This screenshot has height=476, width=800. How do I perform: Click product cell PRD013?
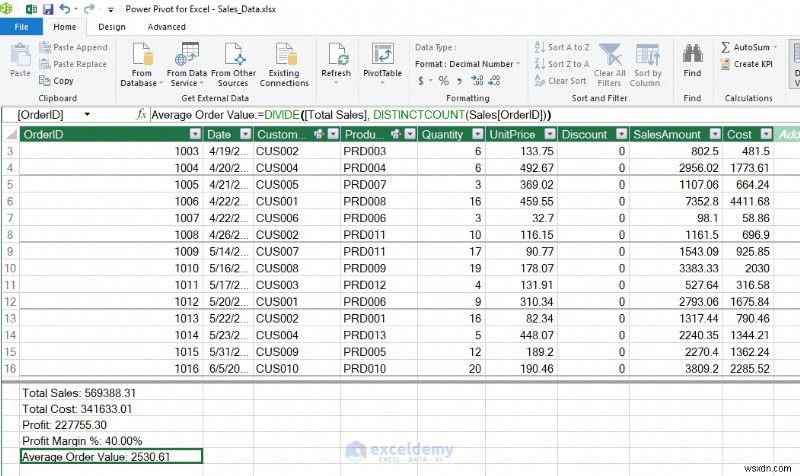pos(379,335)
